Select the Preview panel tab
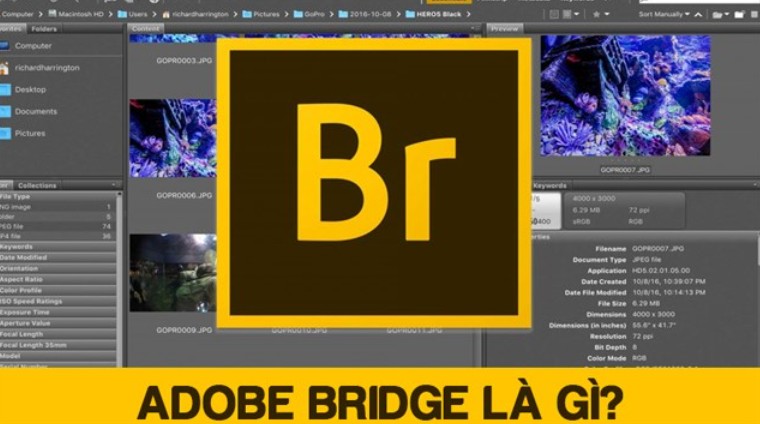 [x=505, y=29]
